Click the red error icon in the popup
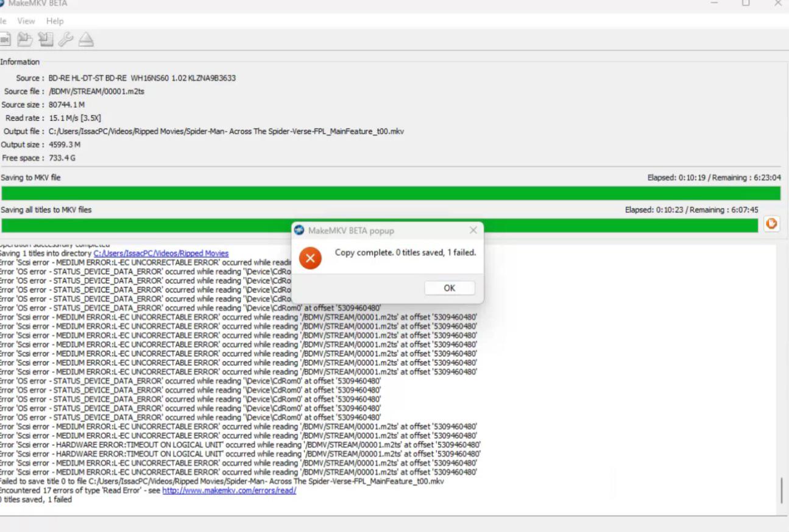The image size is (789, 532). pos(310,258)
